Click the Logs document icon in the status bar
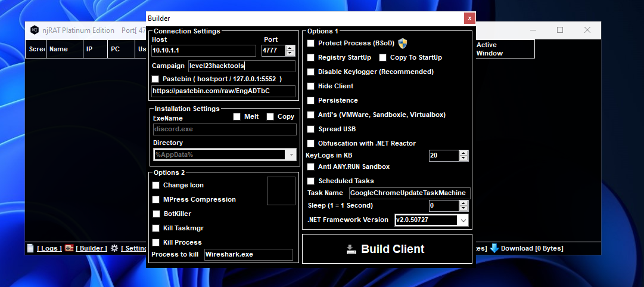 30,248
